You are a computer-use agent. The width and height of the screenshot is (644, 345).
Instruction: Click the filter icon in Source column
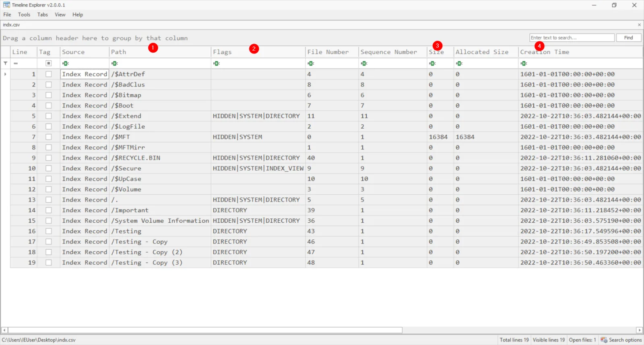(66, 63)
